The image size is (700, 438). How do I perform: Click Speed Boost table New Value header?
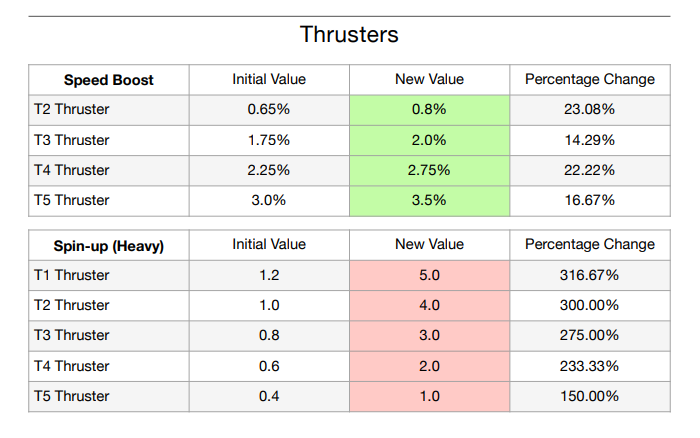[x=429, y=80]
